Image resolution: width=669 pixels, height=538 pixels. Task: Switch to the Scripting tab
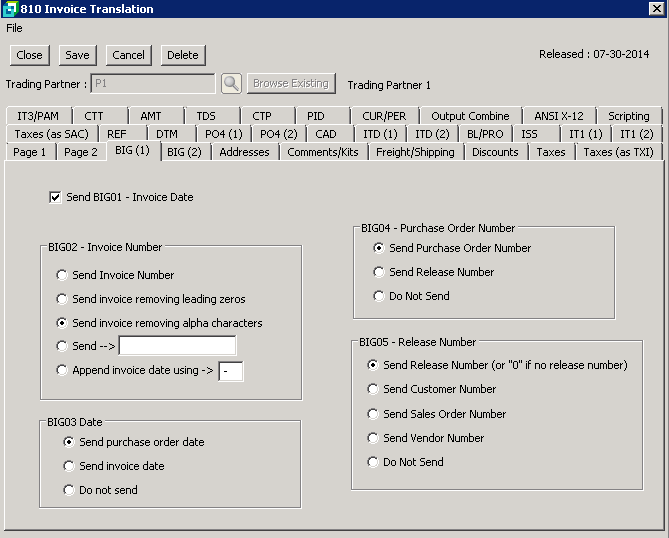pos(628,116)
